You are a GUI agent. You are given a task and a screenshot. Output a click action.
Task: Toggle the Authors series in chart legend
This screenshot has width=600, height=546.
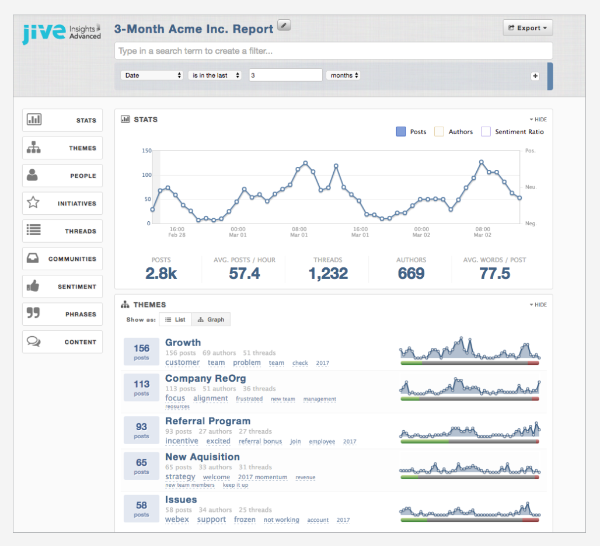453,132
